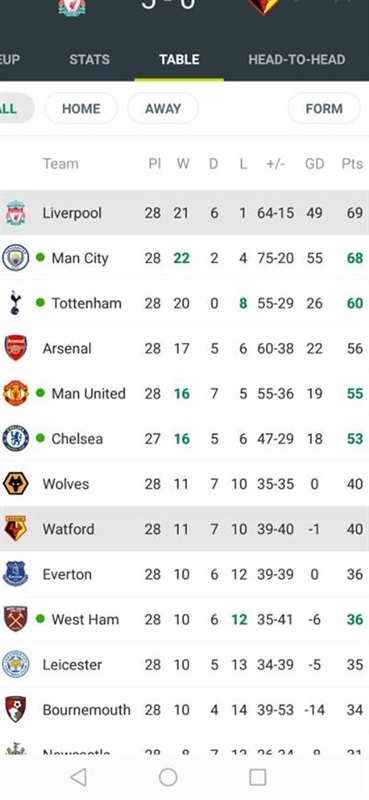Tap the Man United club crest
Image resolution: width=369 pixels, height=800 pixels.
(x=16, y=393)
